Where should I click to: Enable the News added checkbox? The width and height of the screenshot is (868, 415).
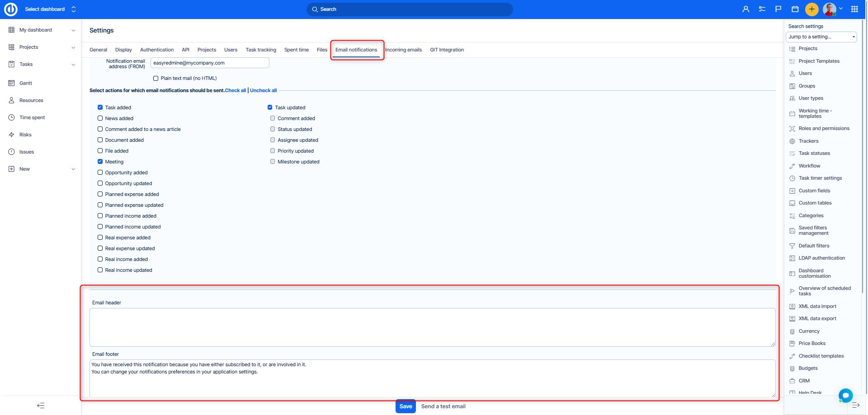100,118
